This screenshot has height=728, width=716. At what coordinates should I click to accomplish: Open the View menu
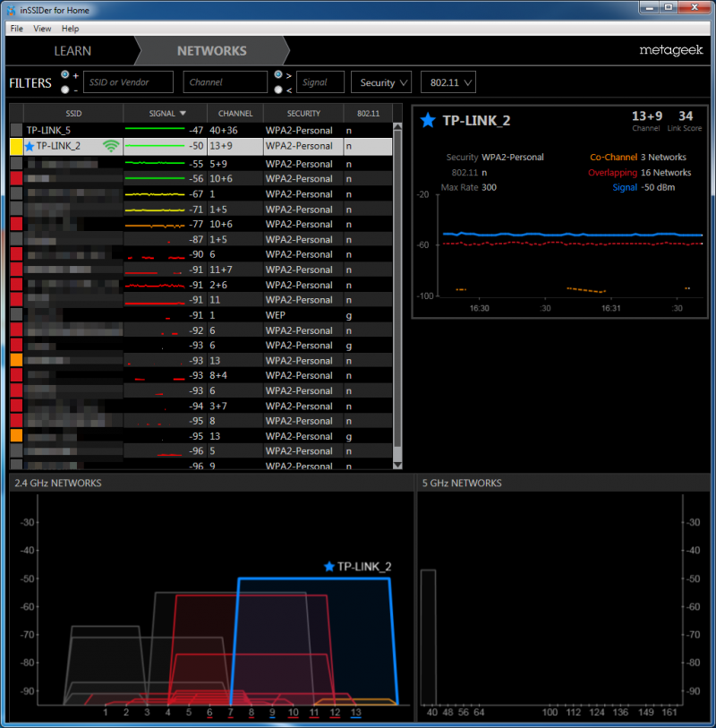[42, 29]
